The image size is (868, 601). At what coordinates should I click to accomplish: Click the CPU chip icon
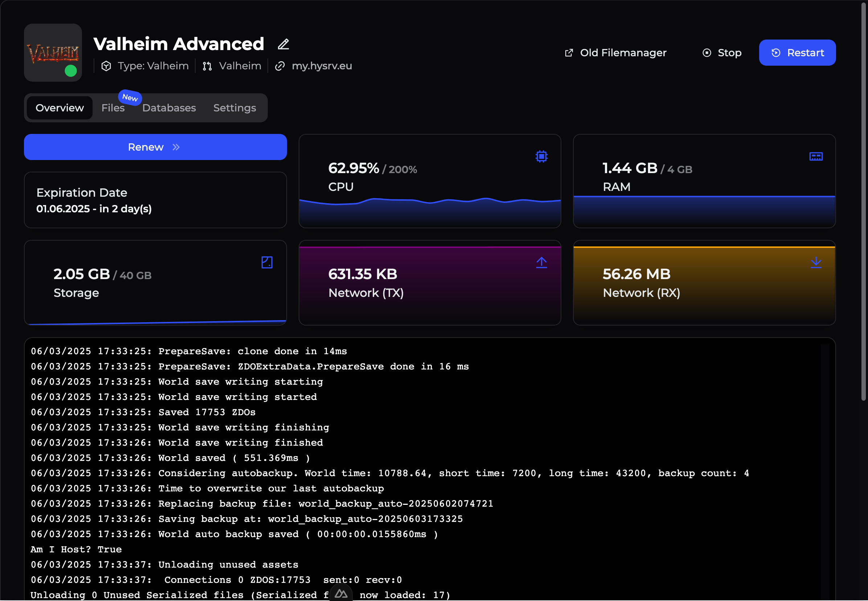(541, 156)
